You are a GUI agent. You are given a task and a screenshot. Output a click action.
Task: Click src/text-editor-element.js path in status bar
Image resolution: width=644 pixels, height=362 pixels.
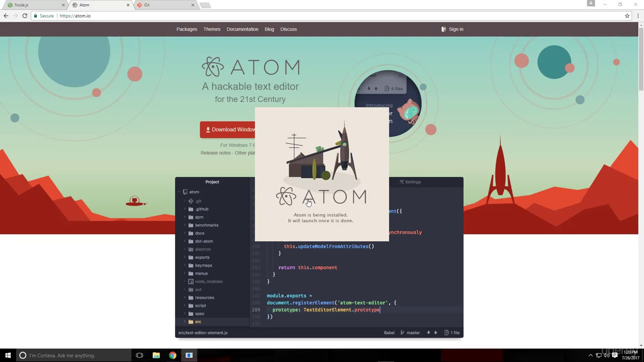point(203,333)
